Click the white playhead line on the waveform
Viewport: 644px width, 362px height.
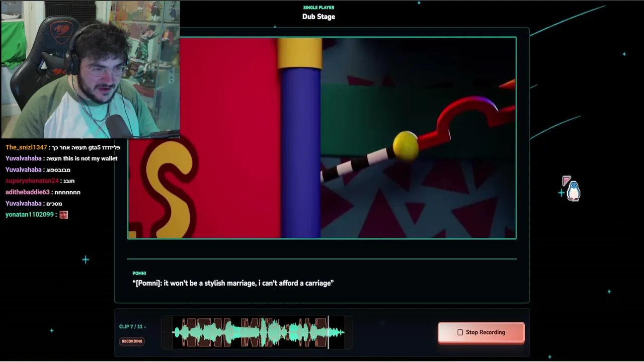pyautogui.click(x=329, y=332)
